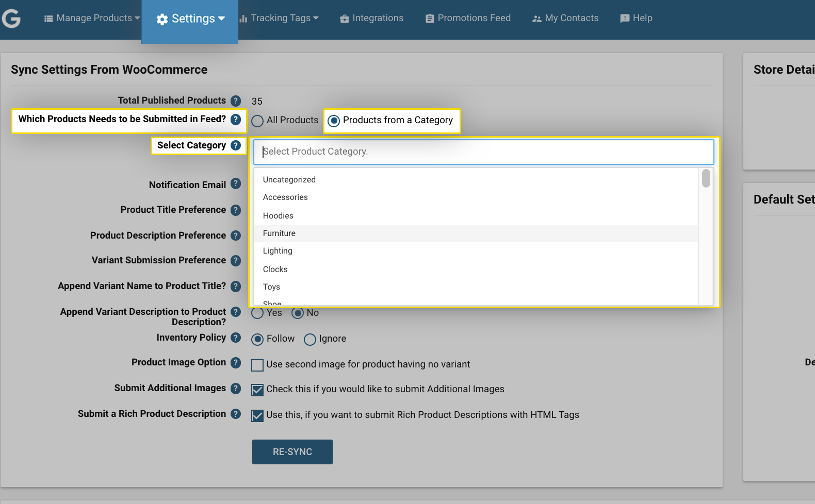Click the Integrations briefcase icon
Image resolution: width=815 pixels, height=504 pixels.
[345, 19]
